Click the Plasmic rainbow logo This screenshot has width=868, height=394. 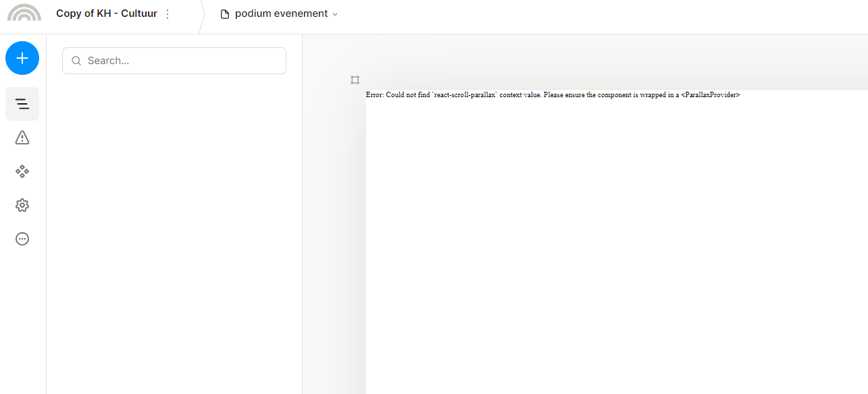pos(24,13)
